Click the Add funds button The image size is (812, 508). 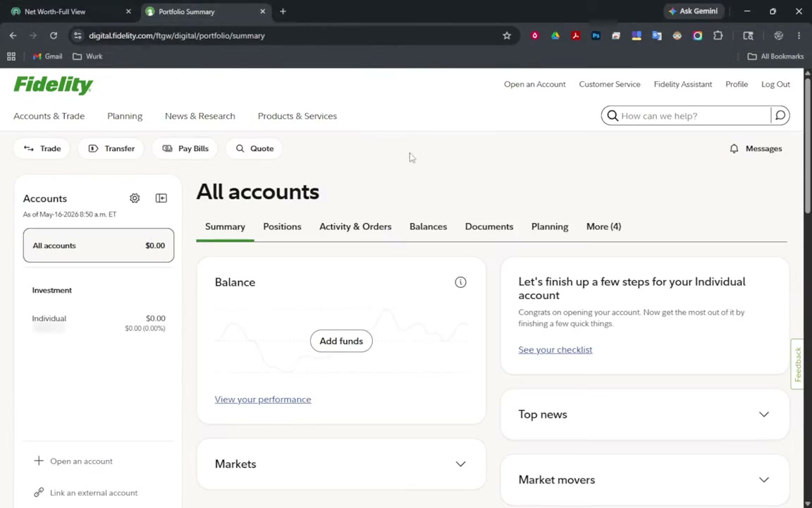[341, 341]
